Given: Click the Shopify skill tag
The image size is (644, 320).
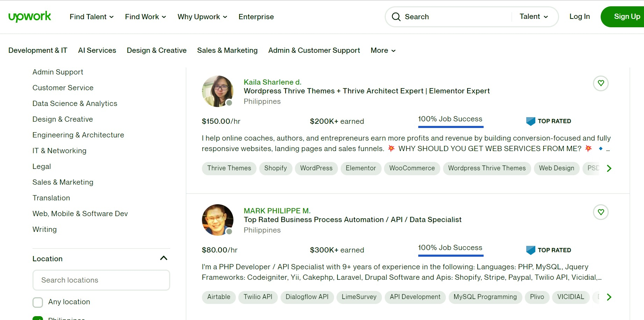Looking at the screenshot, I should click(x=276, y=168).
